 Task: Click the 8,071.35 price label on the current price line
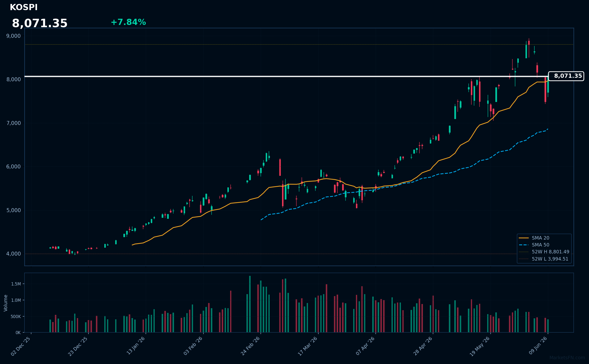click(x=566, y=76)
